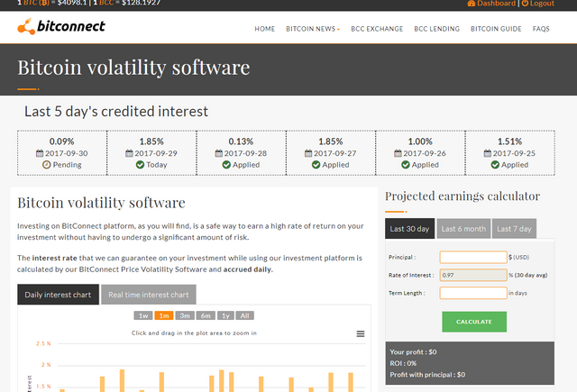Viewport: 577px width, 392px height.
Task: Click the Logout link
Action: pyautogui.click(x=538, y=4)
